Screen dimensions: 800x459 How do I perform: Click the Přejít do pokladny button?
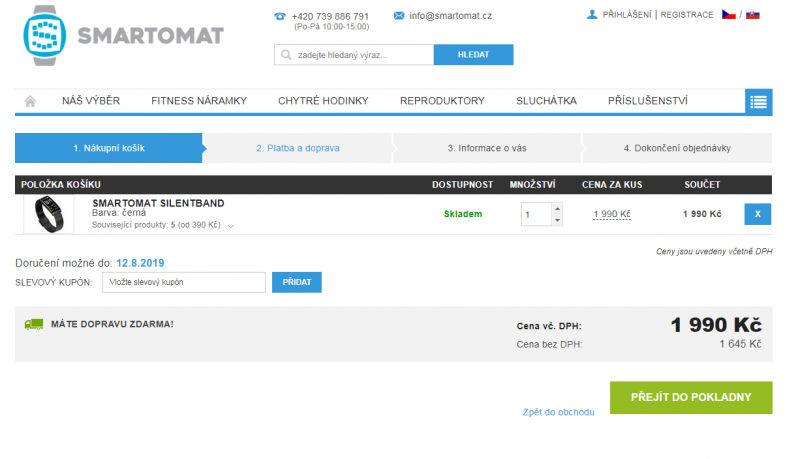pos(691,397)
